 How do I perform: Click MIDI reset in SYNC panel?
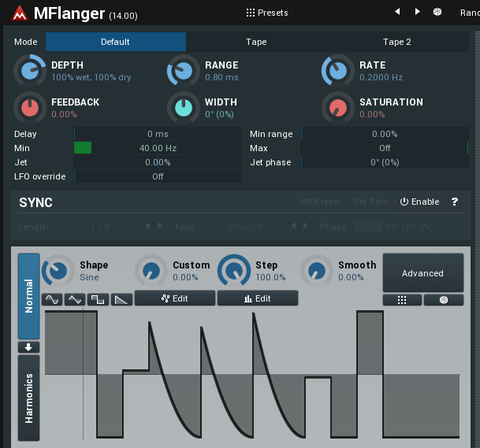(320, 202)
